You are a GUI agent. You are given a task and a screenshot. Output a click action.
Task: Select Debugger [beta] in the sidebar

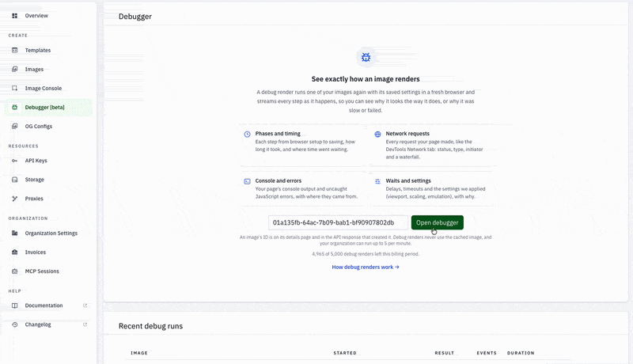click(48, 108)
